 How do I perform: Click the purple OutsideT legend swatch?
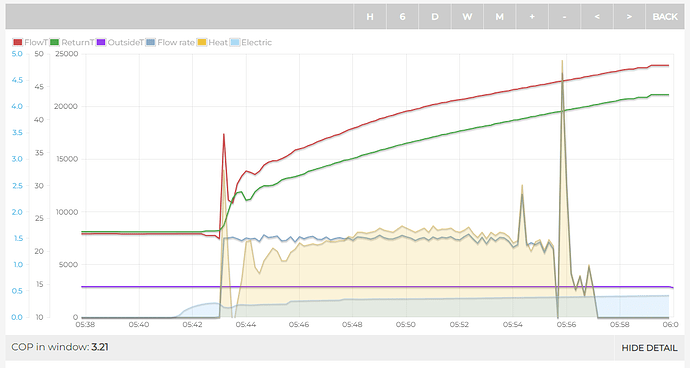[101, 42]
